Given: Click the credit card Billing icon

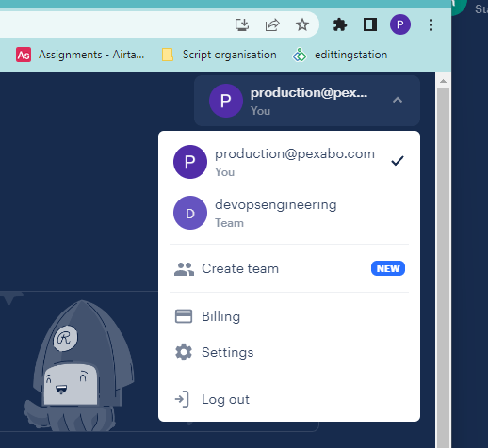Looking at the screenshot, I should [x=184, y=316].
